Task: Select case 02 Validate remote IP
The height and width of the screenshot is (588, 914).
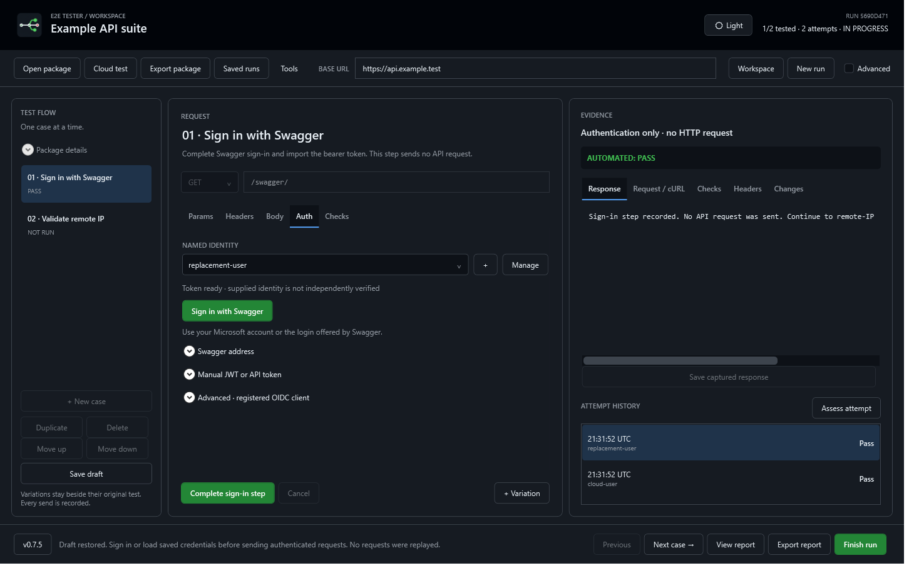Action: (x=86, y=225)
